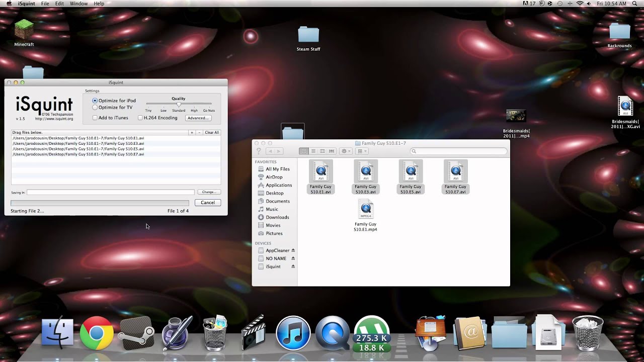Cancel the iSquint conversion
Image resolution: width=644 pixels, height=362 pixels.
(208, 203)
